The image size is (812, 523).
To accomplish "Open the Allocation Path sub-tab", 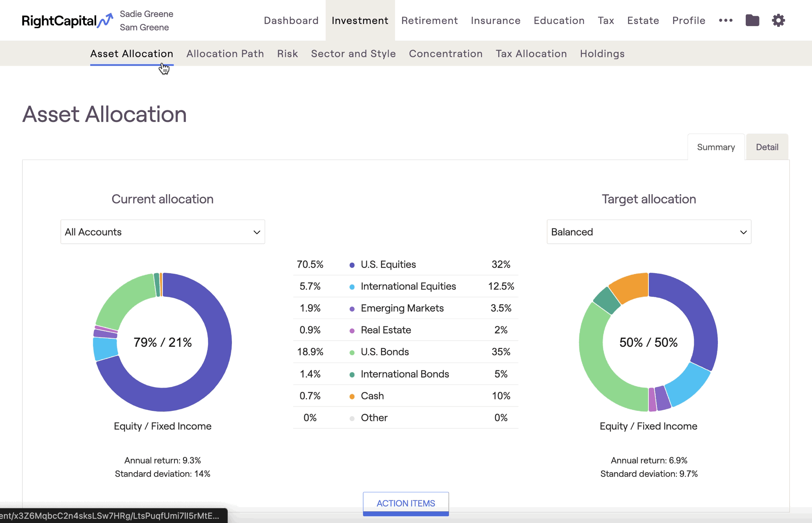I will [x=225, y=54].
